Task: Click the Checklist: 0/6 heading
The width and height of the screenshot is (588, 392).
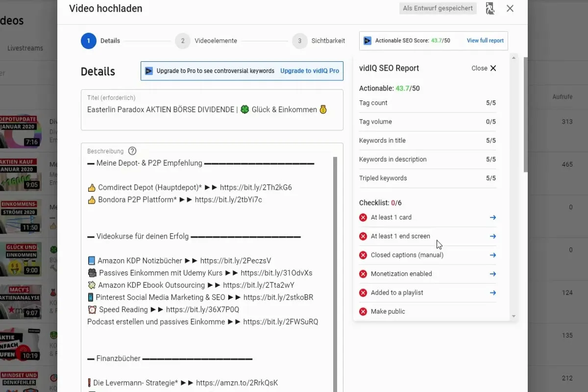Action: click(381, 203)
